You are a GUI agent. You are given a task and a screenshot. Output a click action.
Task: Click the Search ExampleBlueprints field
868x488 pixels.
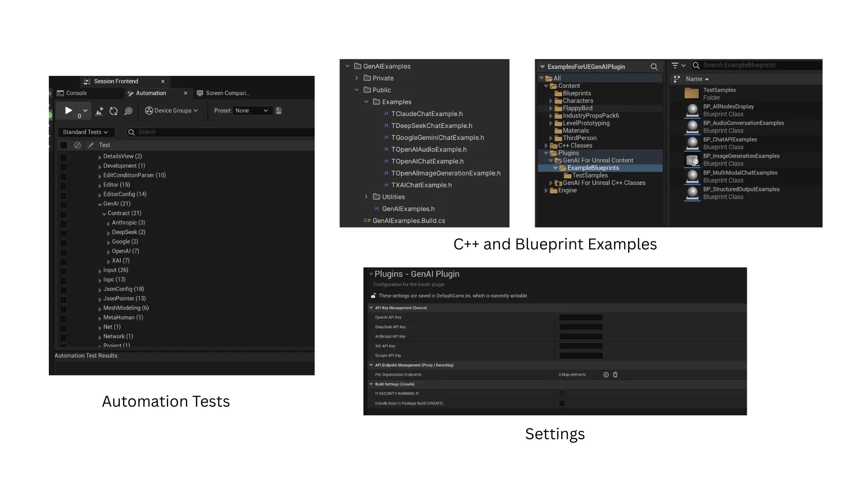(757, 65)
